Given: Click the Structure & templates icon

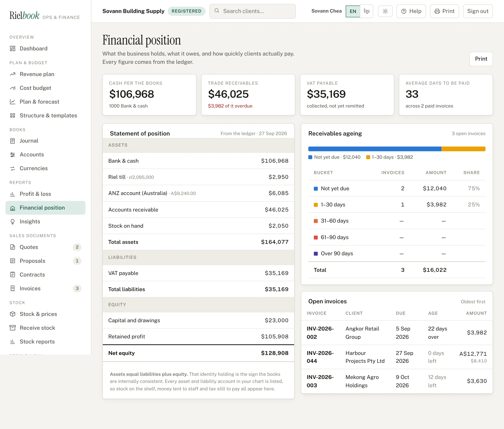Looking at the screenshot, I should click(x=13, y=115).
